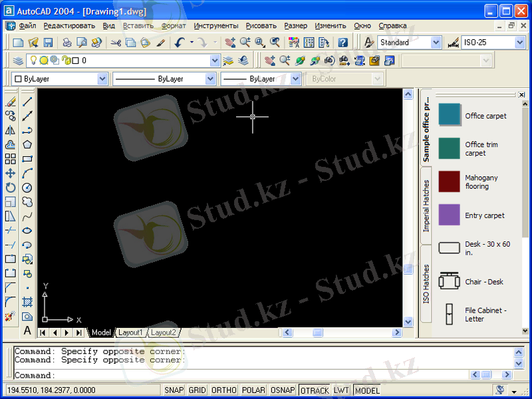Screen dimensions: 532x399
Task: Click the Undo arrow icon
Action: coord(180,43)
